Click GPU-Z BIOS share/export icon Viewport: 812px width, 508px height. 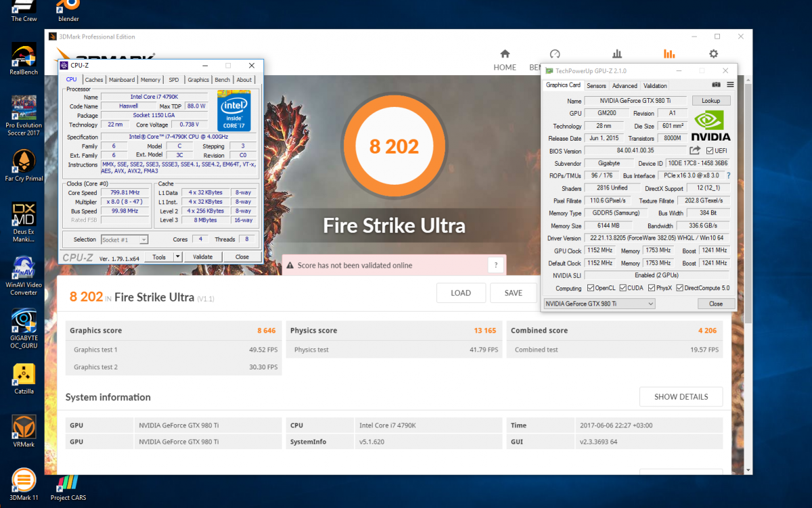(695, 150)
